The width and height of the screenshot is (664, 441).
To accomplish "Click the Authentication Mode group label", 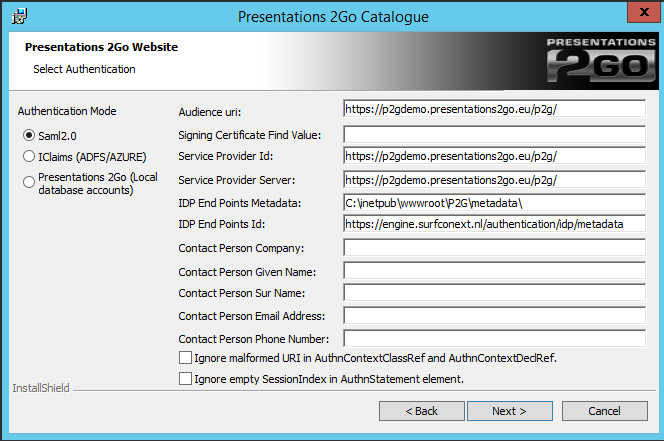I will 67,111.
